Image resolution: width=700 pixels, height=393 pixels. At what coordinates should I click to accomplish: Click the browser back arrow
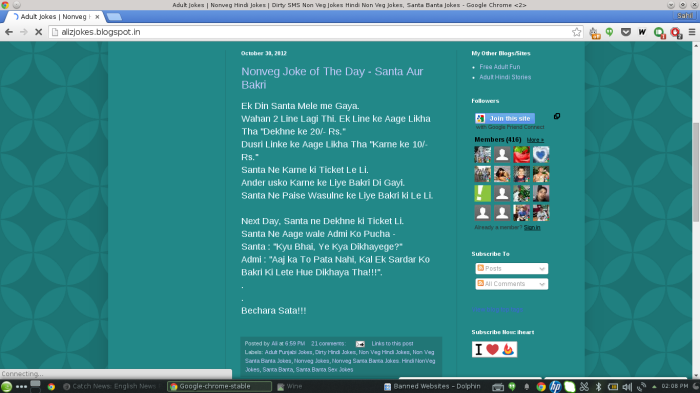pyautogui.click(x=9, y=32)
